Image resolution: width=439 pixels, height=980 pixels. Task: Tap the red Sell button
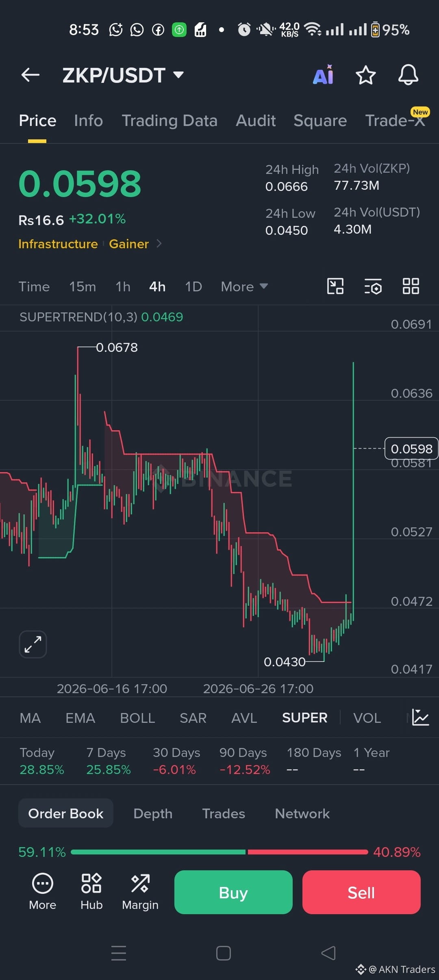click(x=361, y=892)
